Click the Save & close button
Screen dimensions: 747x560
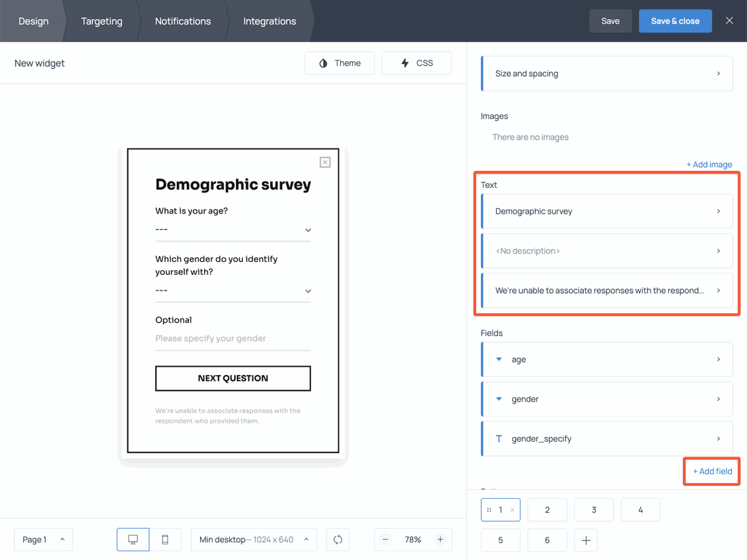pos(675,20)
